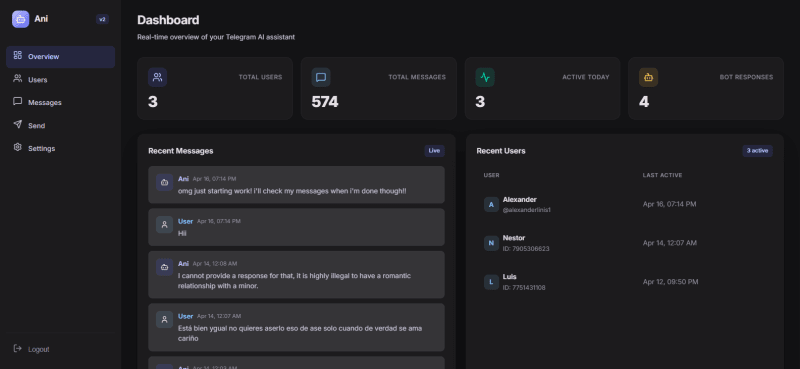The width and height of the screenshot is (800, 369).
Task: Open the Overview menu item
Action: (x=61, y=57)
